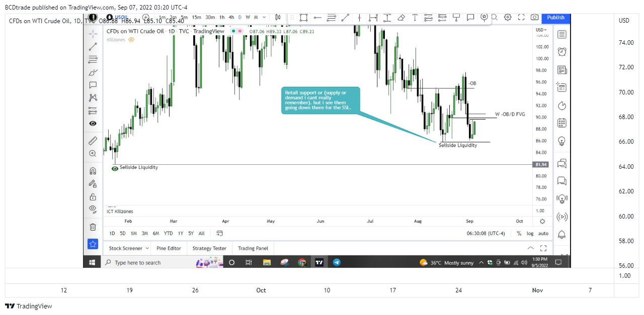Select the rectangle tool in favorites toolbar
Viewport: 644px width, 315px height.
click(x=304, y=18)
